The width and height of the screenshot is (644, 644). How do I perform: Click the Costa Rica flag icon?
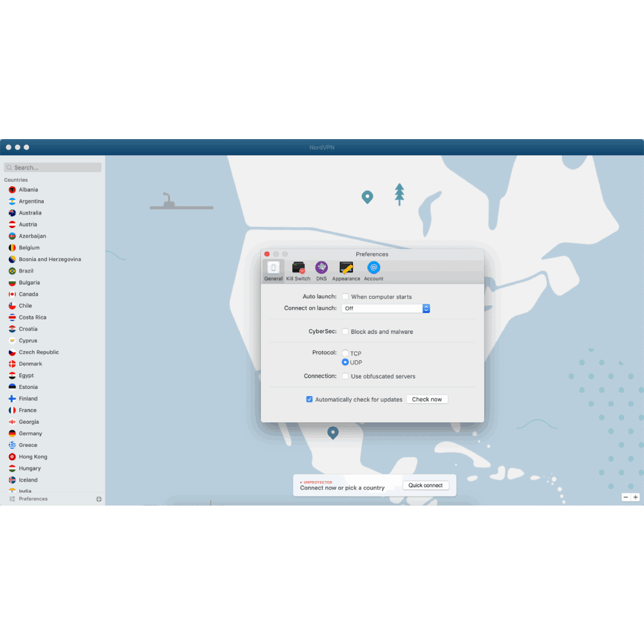click(12, 317)
